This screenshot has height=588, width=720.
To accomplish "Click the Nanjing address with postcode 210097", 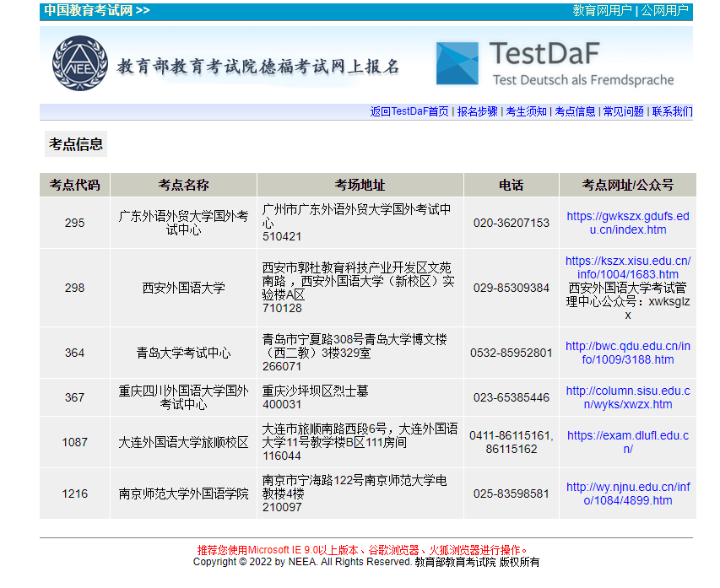I will pos(355,494).
